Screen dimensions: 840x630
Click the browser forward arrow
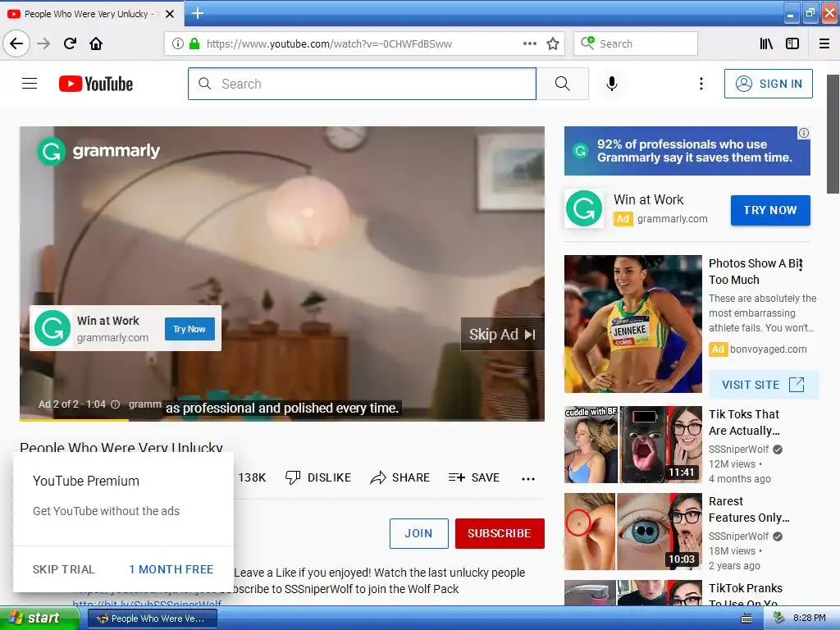[43, 43]
